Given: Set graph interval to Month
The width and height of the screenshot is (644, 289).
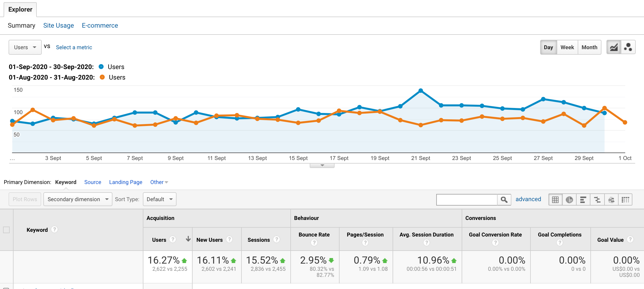Looking at the screenshot, I should click(x=589, y=47).
